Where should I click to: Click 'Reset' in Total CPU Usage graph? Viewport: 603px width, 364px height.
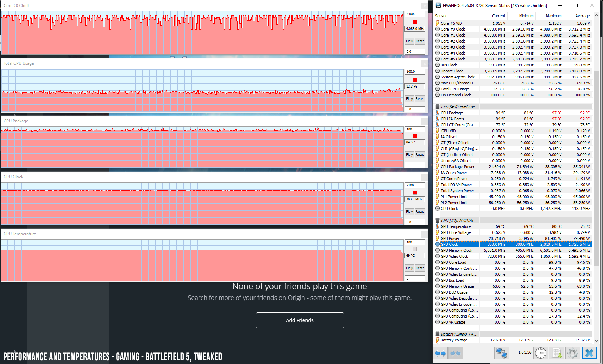pyautogui.click(x=420, y=99)
